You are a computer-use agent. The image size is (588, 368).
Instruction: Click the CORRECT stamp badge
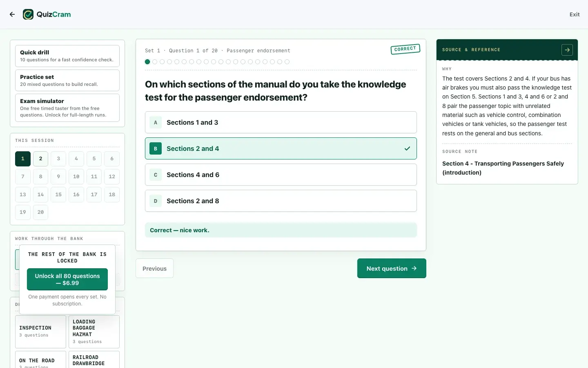point(405,49)
